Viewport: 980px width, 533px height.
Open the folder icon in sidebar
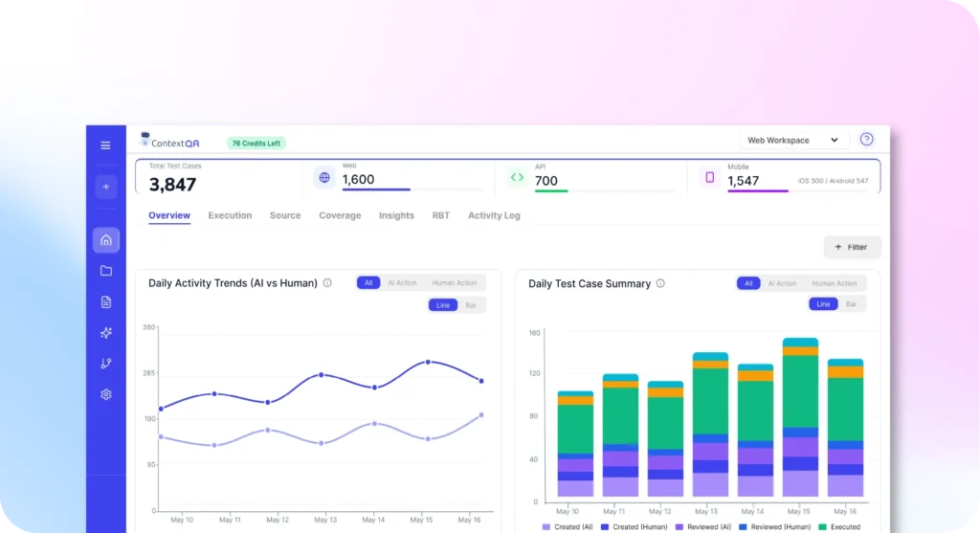point(105,271)
